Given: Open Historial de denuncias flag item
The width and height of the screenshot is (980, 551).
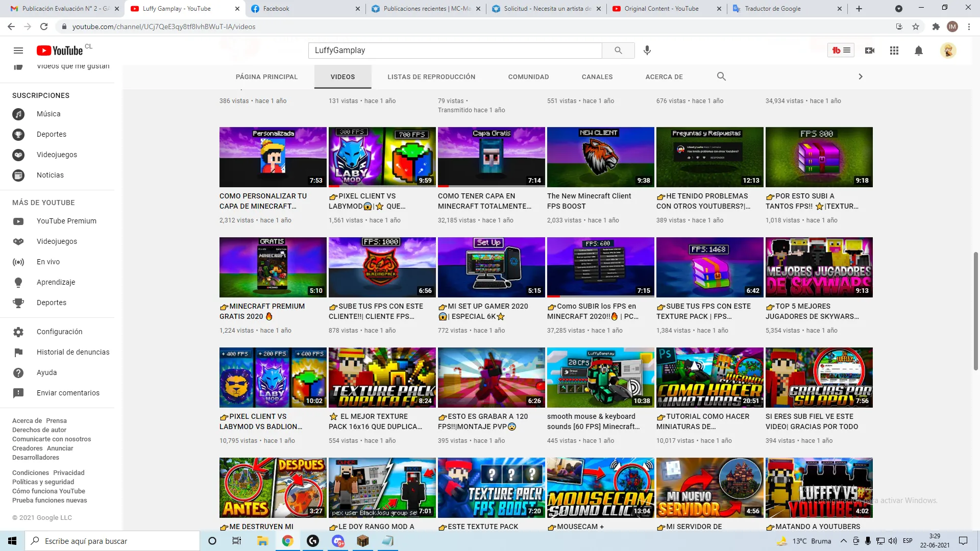Looking at the screenshot, I should coord(18,352).
